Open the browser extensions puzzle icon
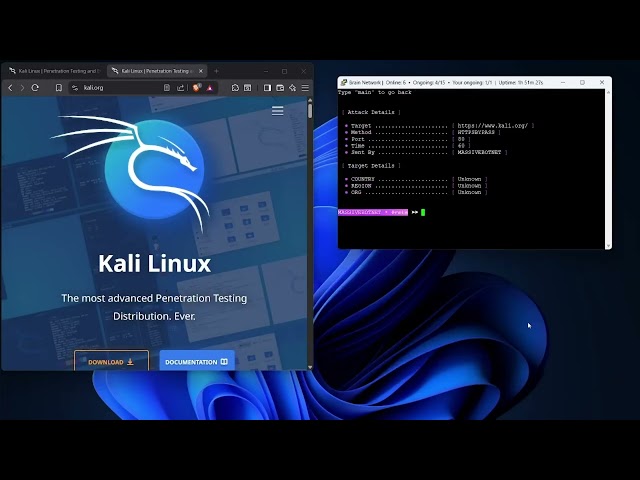The width and height of the screenshot is (640, 480). point(235,88)
